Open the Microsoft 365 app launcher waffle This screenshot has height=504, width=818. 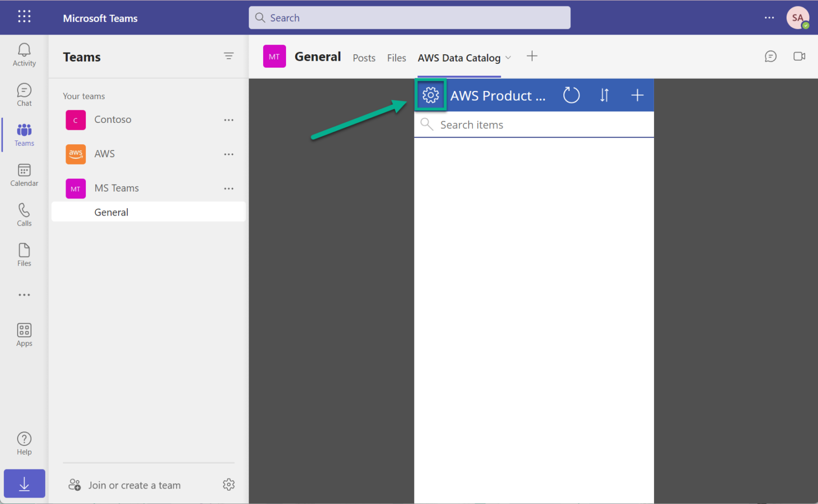(24, 16)
